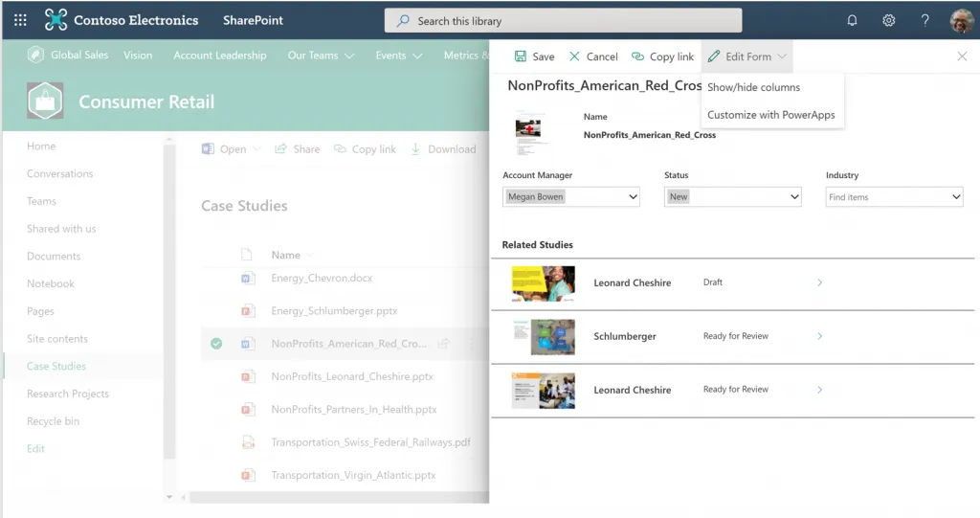The height and width of the screenshot is (518, 980).
Task: Select Customize with PowerApps
Action: 771,115
